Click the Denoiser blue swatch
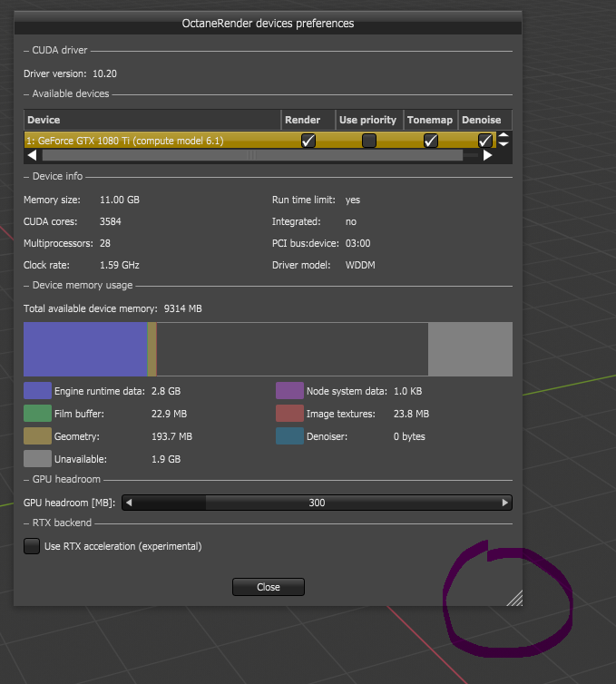Screen dimensions: 616x684 (x=289, y=435)
